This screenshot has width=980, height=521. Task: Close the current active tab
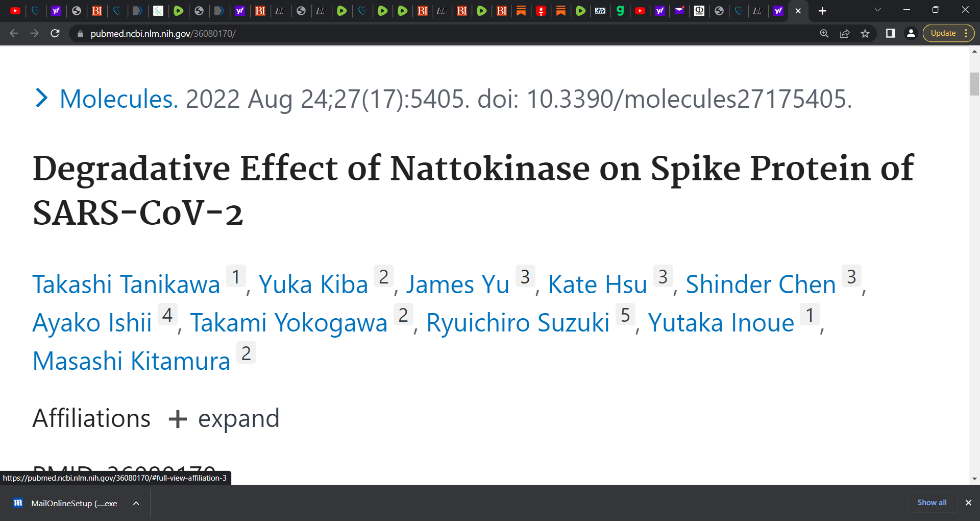pos(798,11)
